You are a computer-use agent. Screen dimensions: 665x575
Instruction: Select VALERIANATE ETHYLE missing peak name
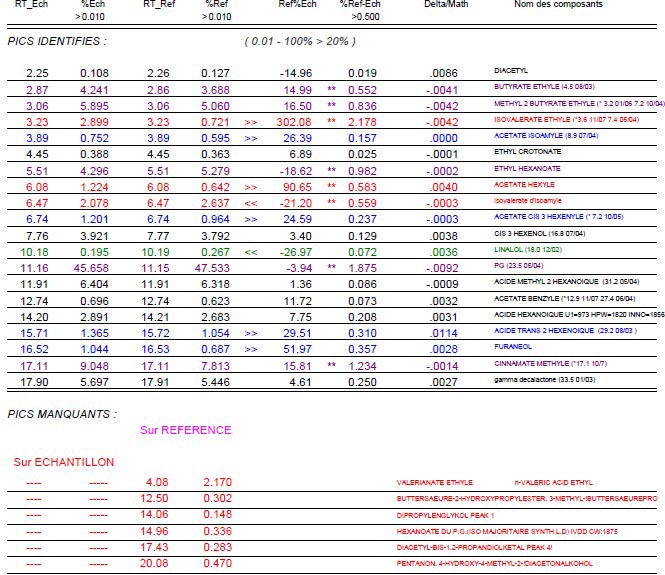tap(434, 483)
